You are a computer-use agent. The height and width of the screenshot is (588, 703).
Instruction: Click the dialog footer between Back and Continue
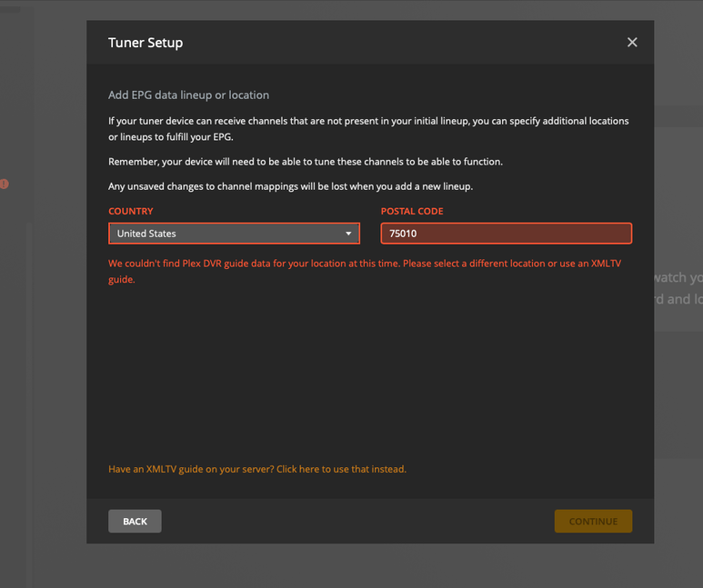(355, 521)
